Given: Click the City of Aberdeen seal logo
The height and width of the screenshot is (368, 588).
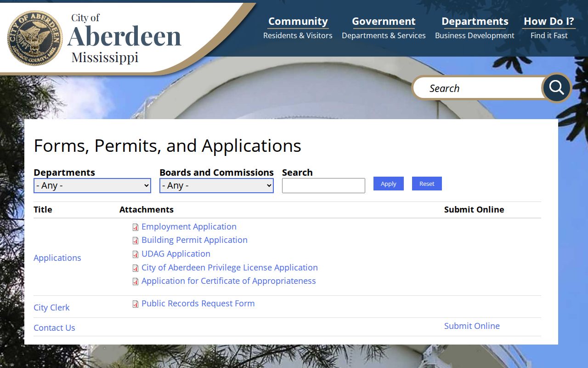Looking at the screenshot, I should 35,38.
